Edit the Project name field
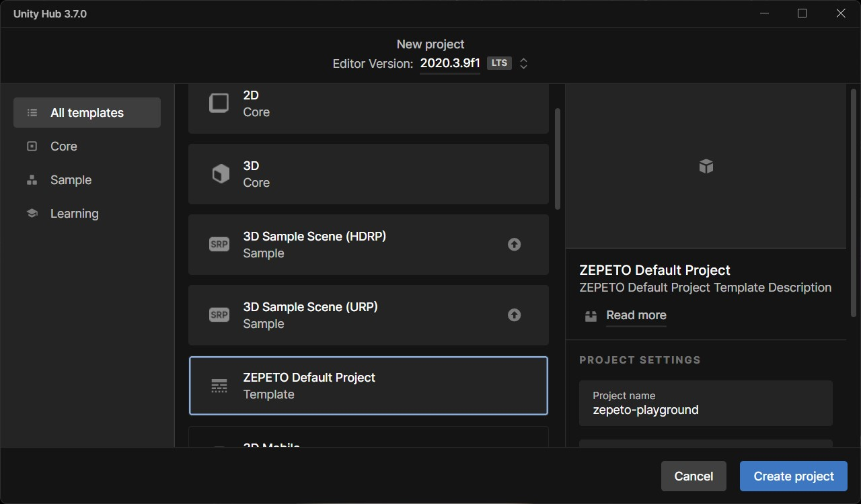 706,403
